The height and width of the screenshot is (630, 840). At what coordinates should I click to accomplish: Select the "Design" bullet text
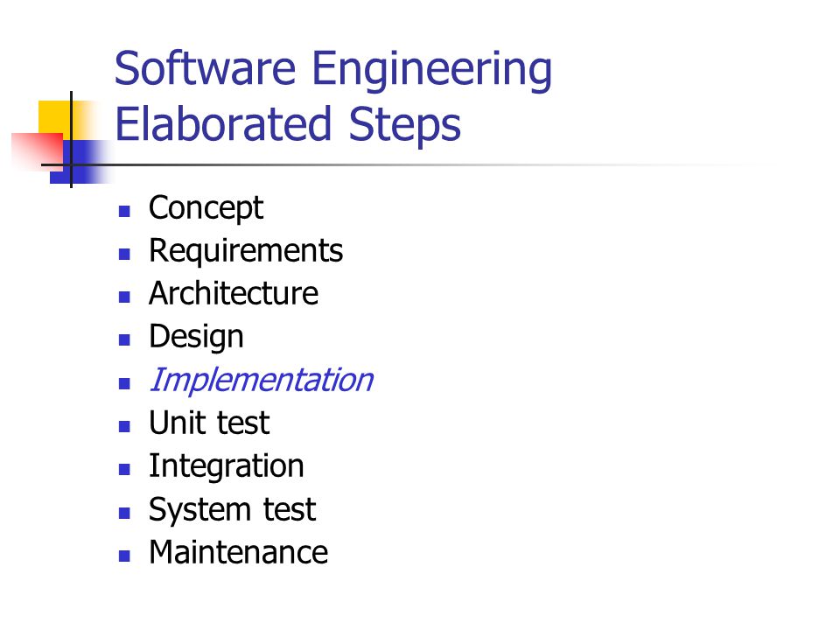pyautogui.click(x=196, y=337)
